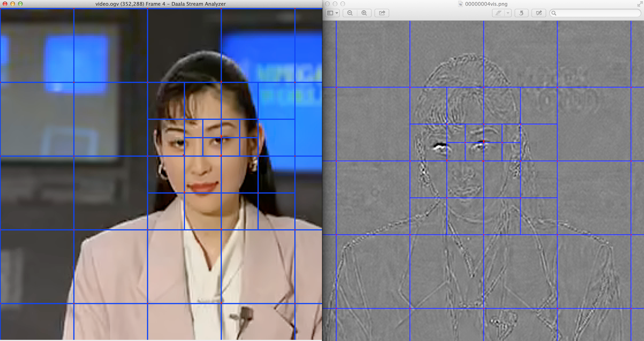Zoom the Preview window with third title button

(343, 4)
